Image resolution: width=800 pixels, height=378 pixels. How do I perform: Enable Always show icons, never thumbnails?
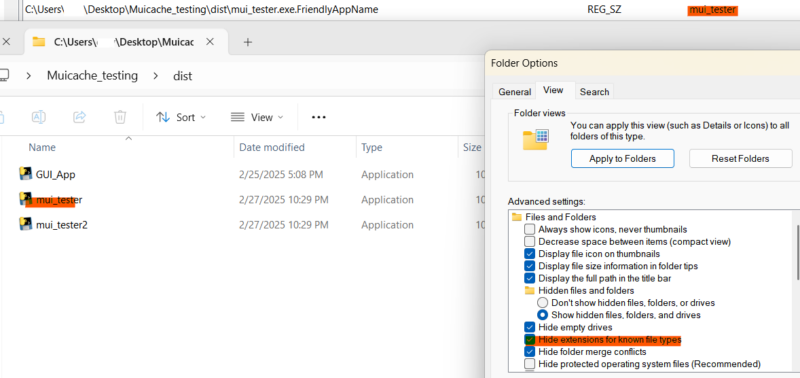[530, 229]
